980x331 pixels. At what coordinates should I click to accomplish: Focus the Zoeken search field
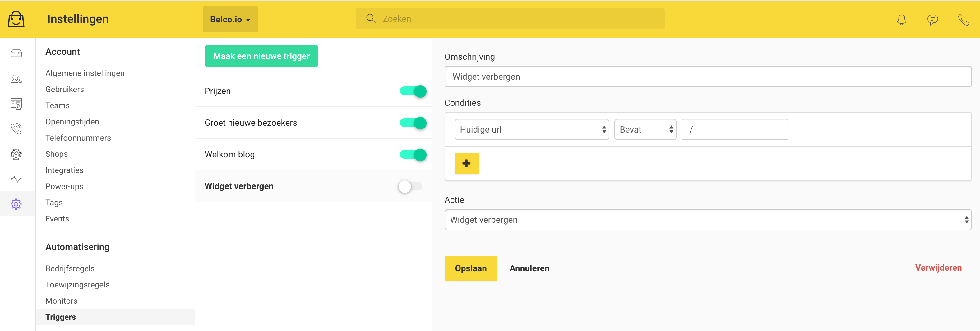click(x=510, y=19)
